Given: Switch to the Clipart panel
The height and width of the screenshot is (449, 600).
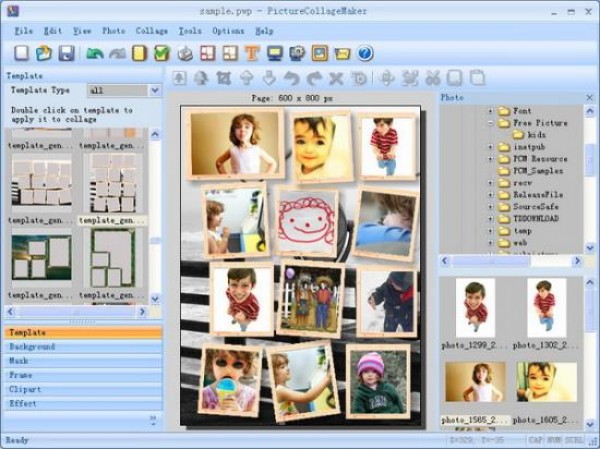Looking at the screenshot, I should point(83,389).
